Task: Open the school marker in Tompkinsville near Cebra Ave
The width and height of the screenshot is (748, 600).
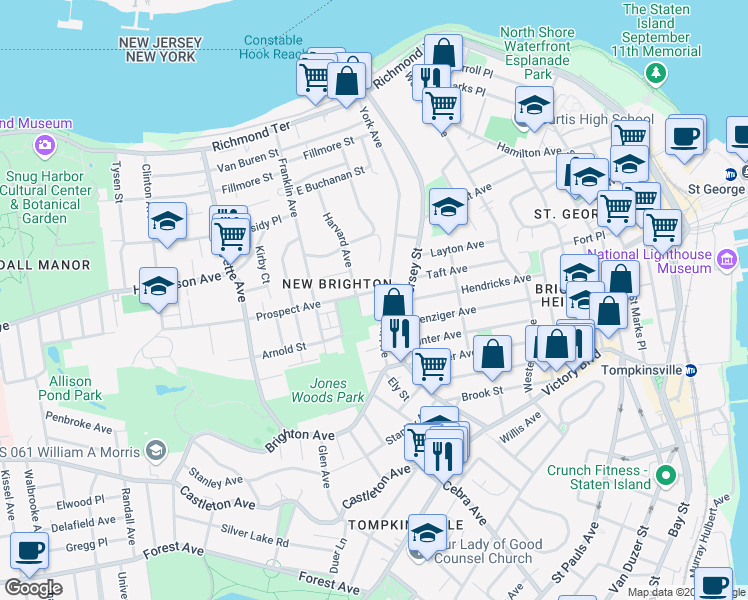Action: tap(428, 534)
